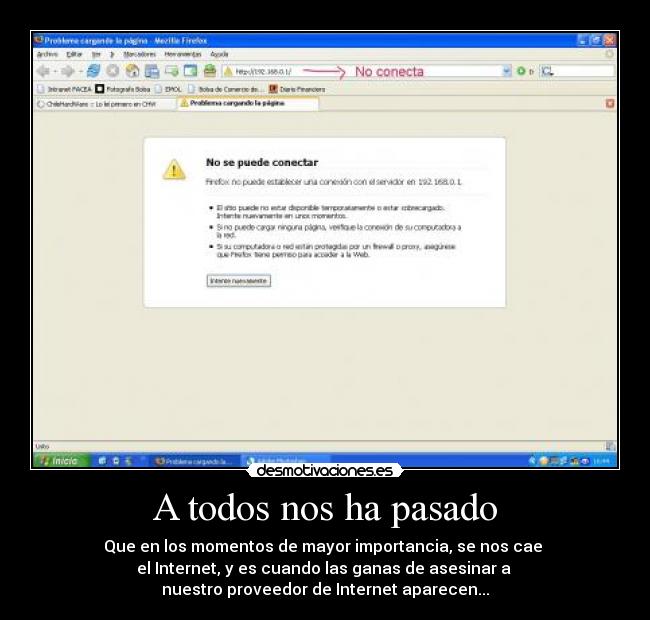Click the blue window toolbar icon before the printer
Screen dimensions: 650x620
pyautogui.click(x=190, y=71)
